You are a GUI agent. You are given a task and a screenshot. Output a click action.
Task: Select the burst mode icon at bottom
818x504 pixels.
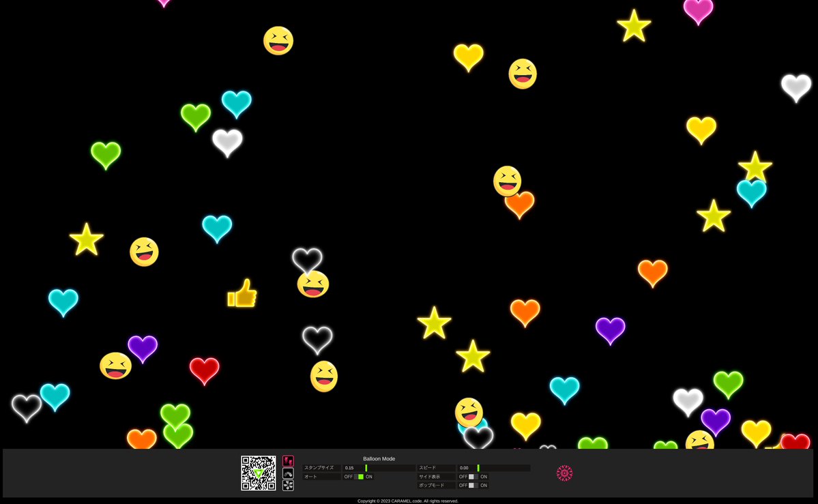[288, 485]
